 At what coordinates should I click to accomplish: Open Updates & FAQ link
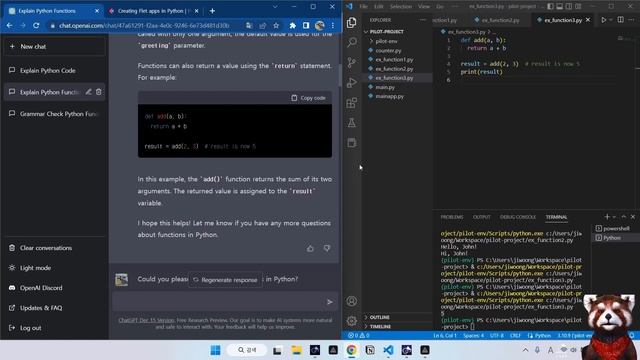pyautogui.click(x=35, y=308)
